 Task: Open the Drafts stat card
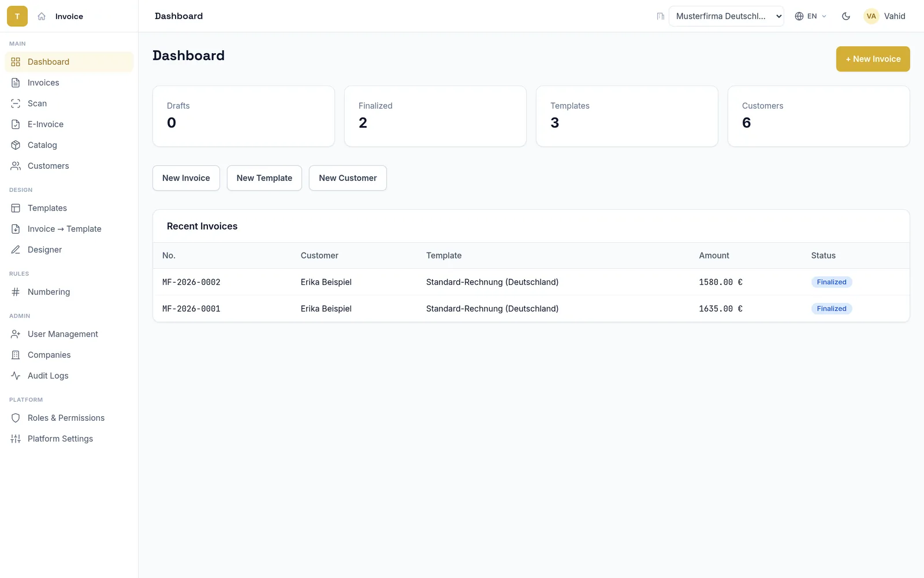tap(244, 116)
